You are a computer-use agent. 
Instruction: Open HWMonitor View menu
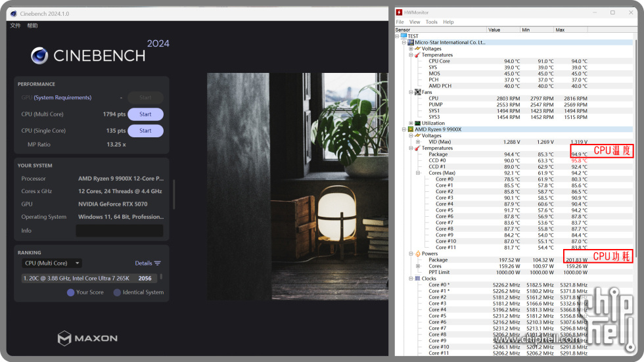[415, 22]
